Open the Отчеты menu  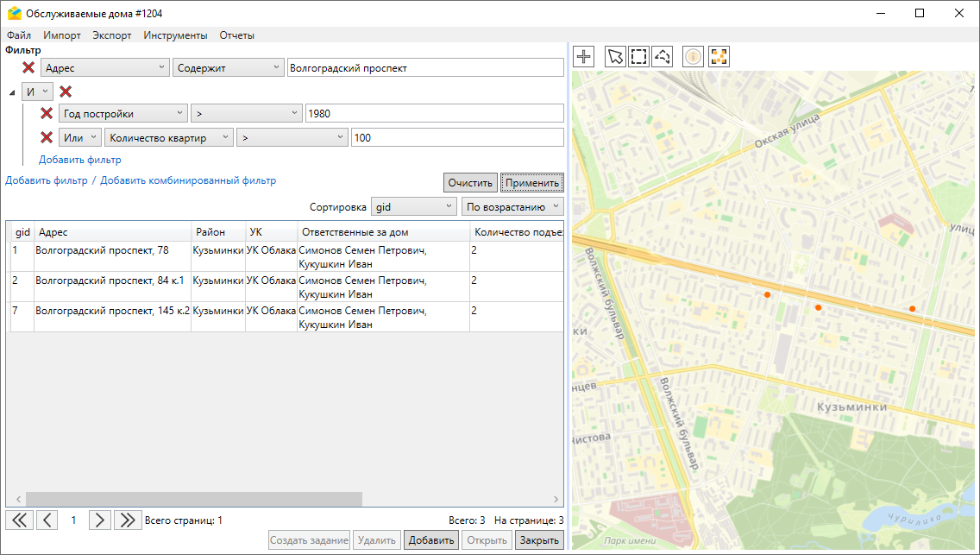236,35
